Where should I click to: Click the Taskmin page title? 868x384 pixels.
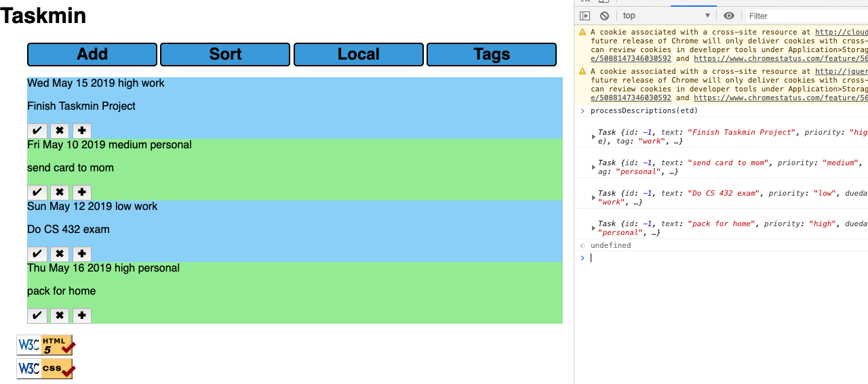(x=43, y=16)
